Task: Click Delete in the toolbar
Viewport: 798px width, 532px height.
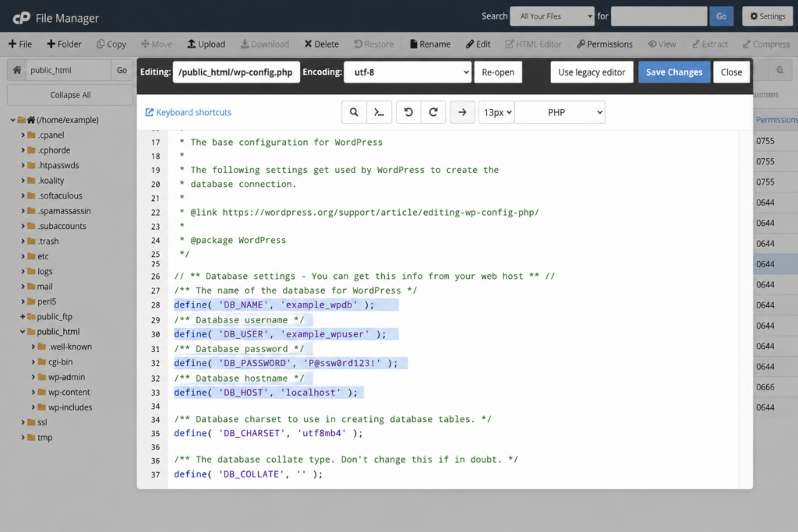Action: click(x=322, y=44)
